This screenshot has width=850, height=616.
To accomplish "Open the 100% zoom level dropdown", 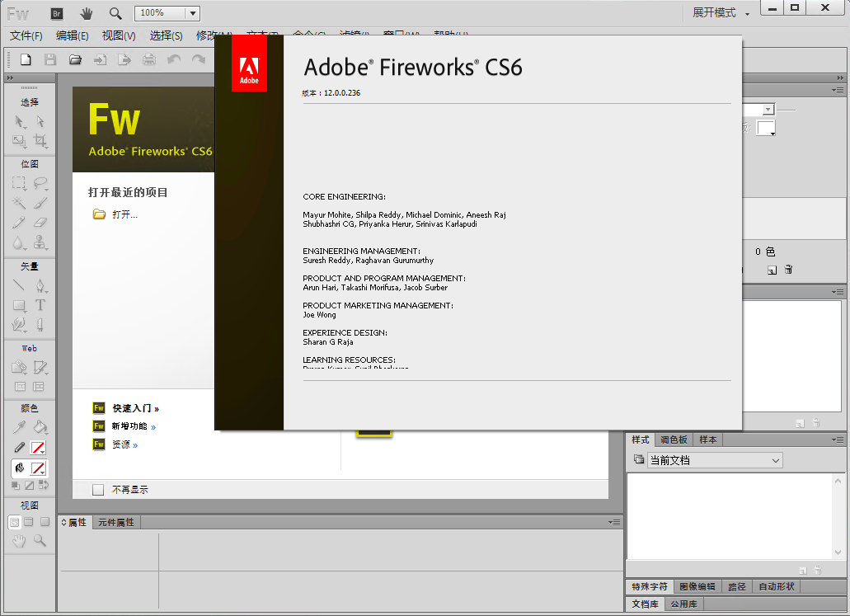I will pos(192,13).
